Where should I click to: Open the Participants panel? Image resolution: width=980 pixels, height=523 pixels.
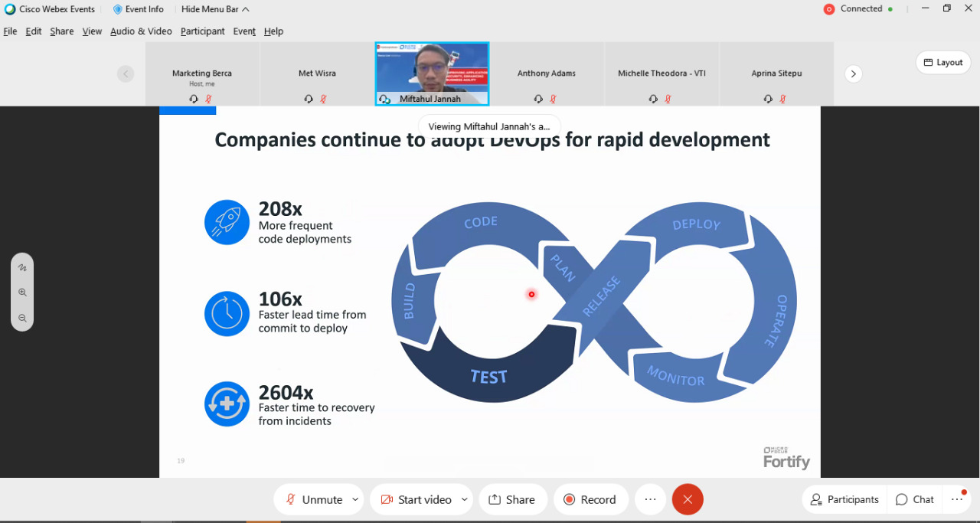point(844,499)
